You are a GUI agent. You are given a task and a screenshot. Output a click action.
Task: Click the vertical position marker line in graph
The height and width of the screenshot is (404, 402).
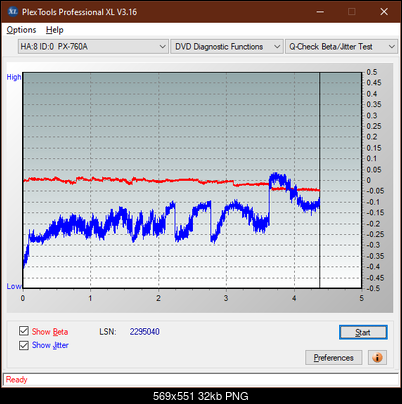[x=319, y=180]
